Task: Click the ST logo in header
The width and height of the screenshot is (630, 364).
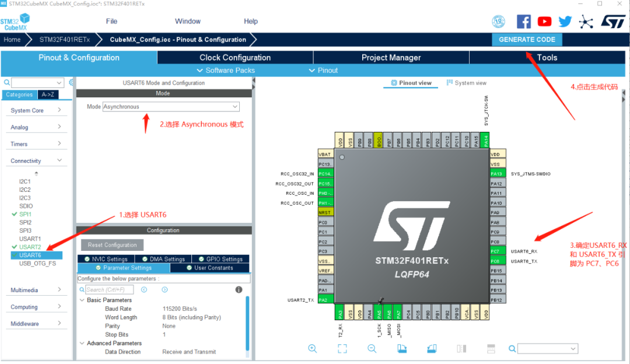Action: [x=613, y=22]
